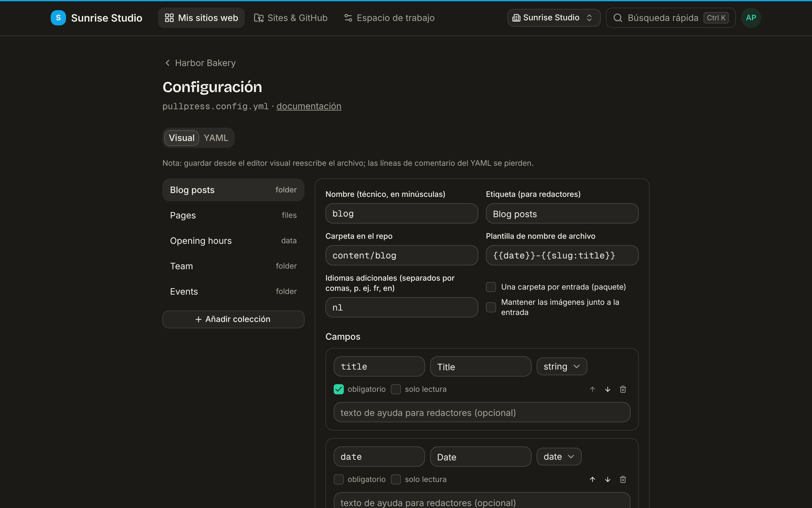This screenshot has width=812, height=508.
Task: Open Espacio de trabajo
Action: pyautogui.click(x=389, y=18)
